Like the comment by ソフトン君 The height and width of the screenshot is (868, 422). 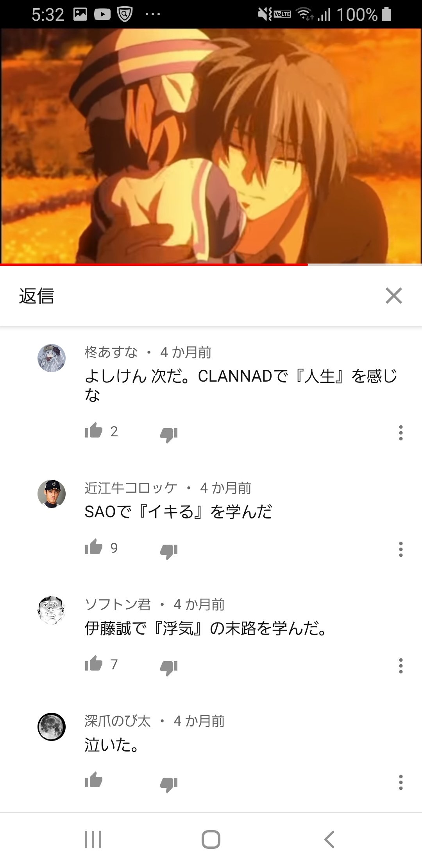[94, 664]
